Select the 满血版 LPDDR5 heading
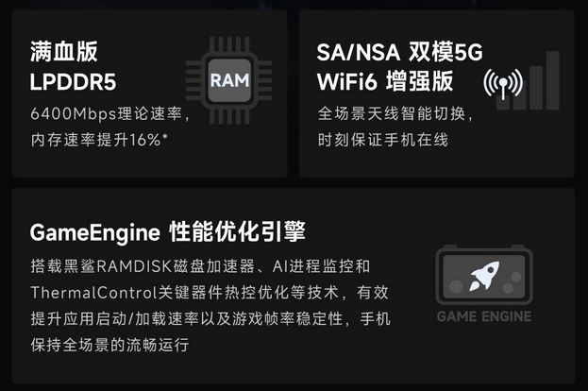This screenshot has width=588, height=391. click(73, 67)
